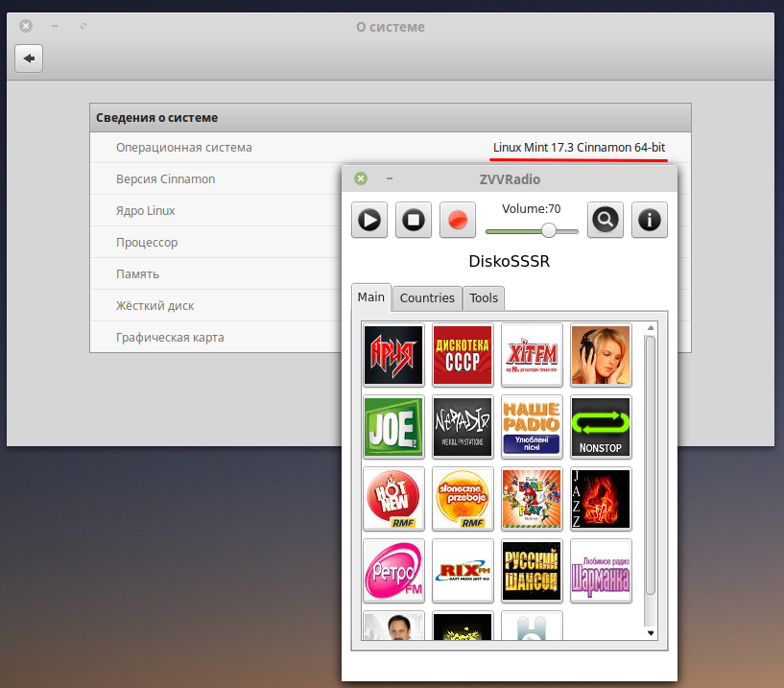Click the DiskoSSSR current station label

click(509, 261)
